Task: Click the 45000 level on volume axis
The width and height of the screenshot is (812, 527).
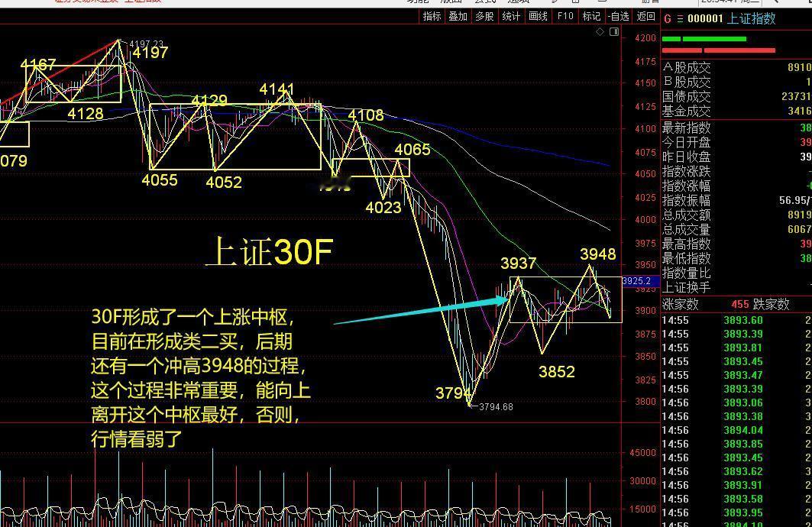Action: pyautogui.click(x=642, y=452)
